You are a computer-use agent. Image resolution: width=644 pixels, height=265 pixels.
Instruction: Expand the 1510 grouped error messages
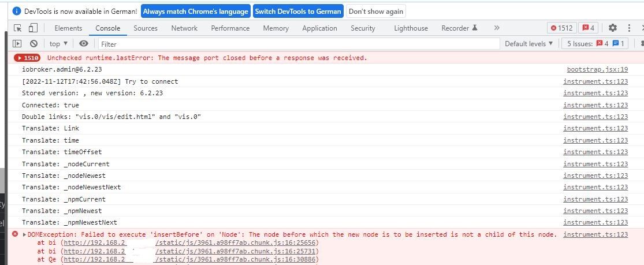[27, 58]
